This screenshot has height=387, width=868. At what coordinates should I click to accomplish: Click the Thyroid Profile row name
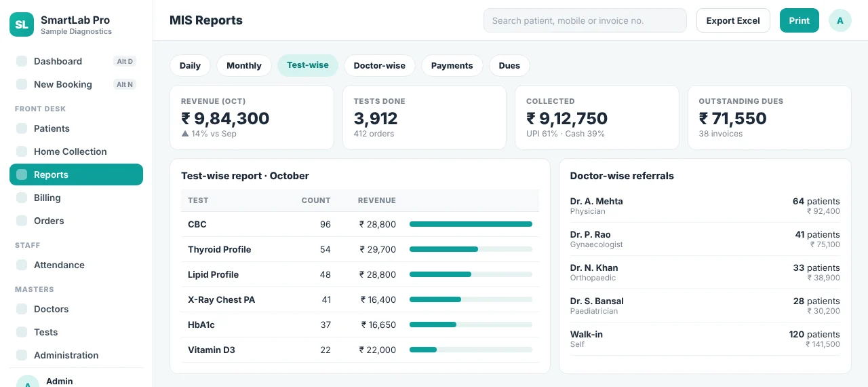[x=220, y=249]
